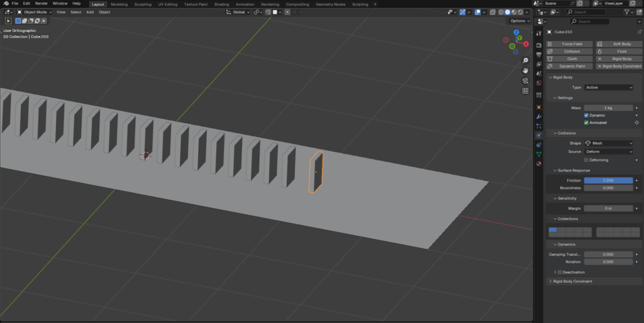Switch to the Modeling workspace tab
The width and height of the screenshot is (644, 323).
click(x=119, y=4)
